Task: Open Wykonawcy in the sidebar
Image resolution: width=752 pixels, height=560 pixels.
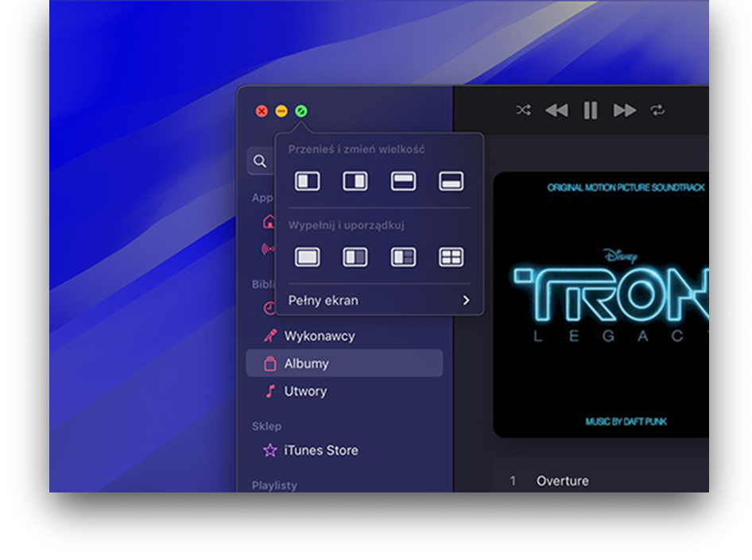Action: pyautogui.click(x=344, y=336)
